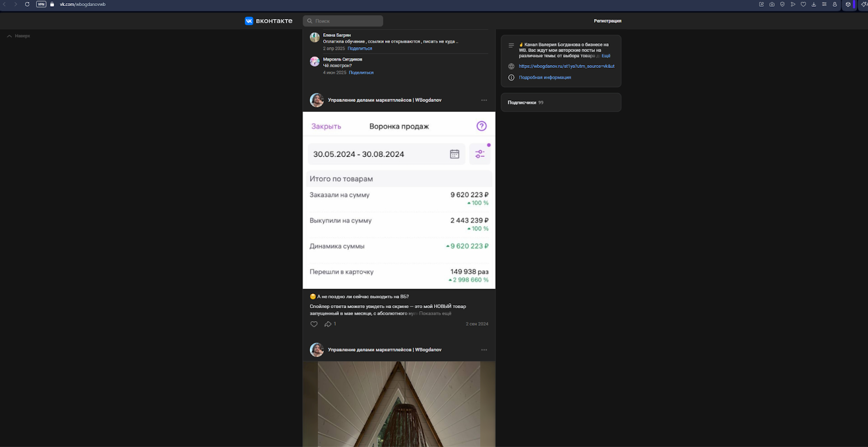868x447 pixels.
Task: Click the Закрыть text in the screenshot
Action: 326,126
